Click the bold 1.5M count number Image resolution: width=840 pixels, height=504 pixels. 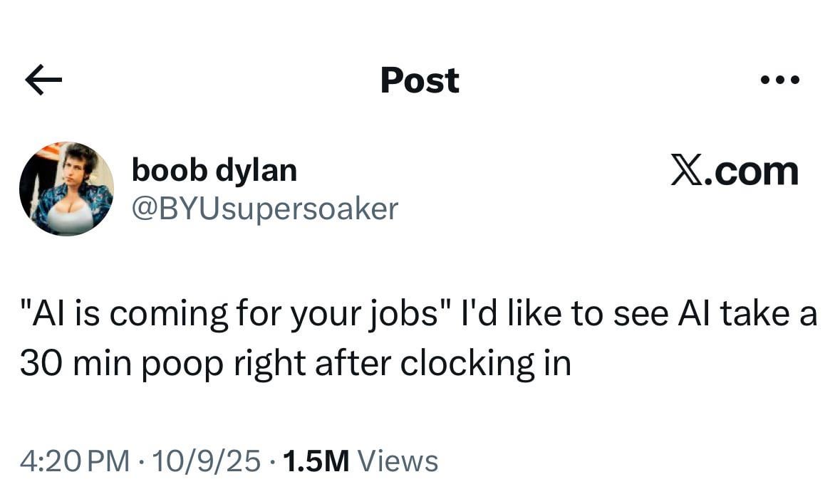point(316,461)
